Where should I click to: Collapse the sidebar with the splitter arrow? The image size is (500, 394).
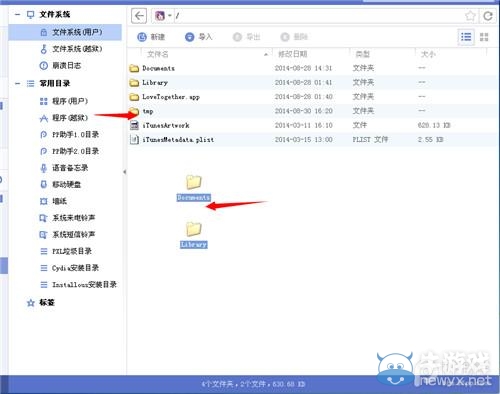(124, 172)
